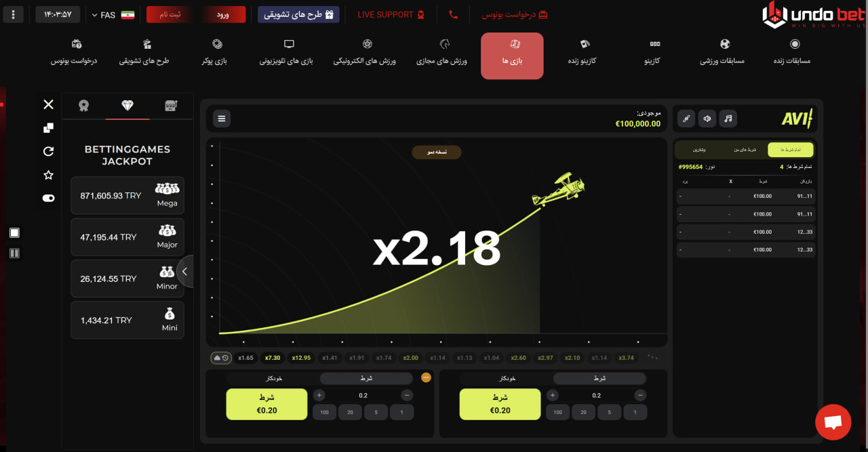Click the phone call icon in header
The width and height of the screenshot is (868, 452).
click(453, 14)
